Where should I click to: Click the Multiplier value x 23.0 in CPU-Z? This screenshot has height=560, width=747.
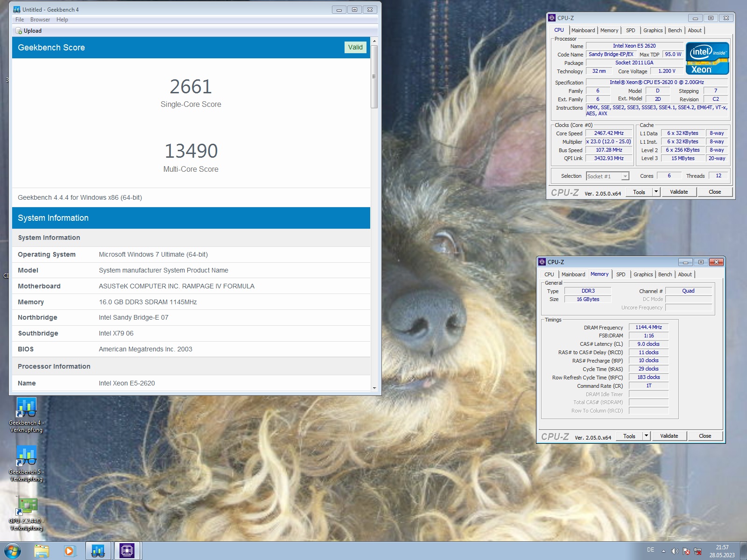click(x=609, y=141)
